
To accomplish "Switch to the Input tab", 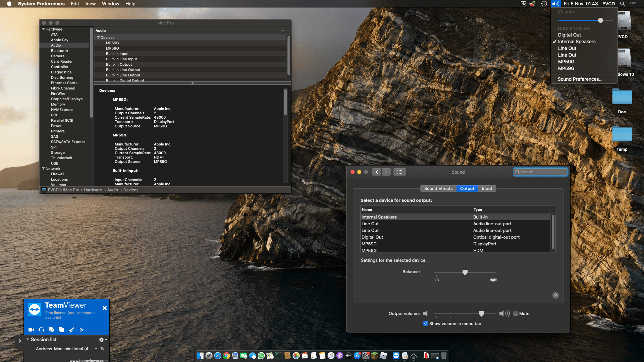I will (487, 188).
